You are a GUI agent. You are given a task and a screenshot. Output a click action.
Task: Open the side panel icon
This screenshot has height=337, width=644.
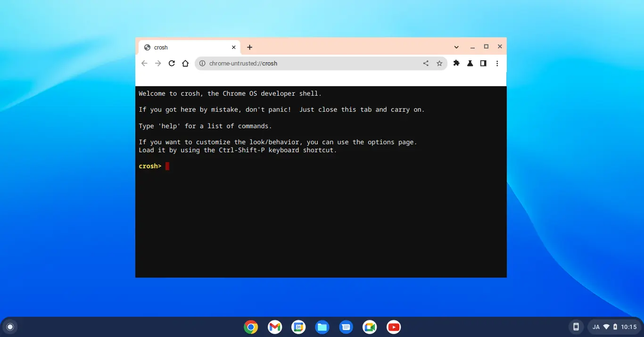click(x=483, y=63)
